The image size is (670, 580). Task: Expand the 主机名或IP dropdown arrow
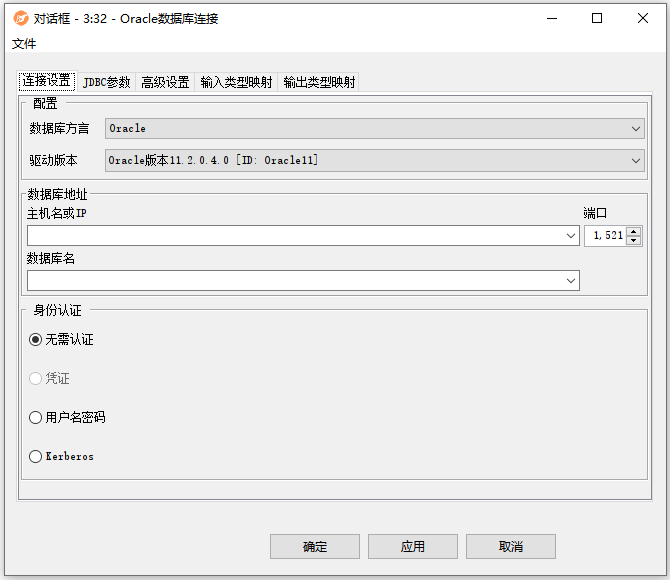point(571,236)
